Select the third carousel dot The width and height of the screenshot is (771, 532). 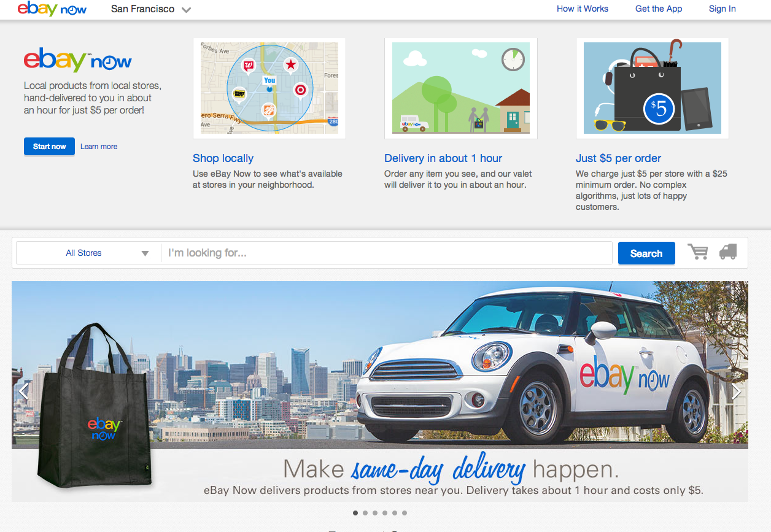[x=375, y=513]
